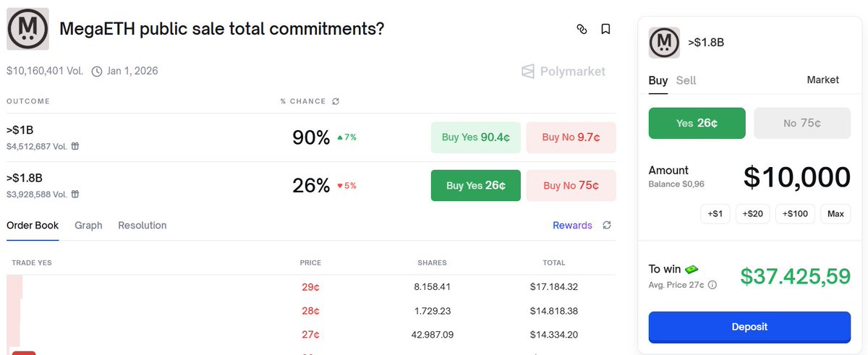Viewport: 868px width, 355px height.
Task: Refresh the order book
Action: tap(607, 226)
